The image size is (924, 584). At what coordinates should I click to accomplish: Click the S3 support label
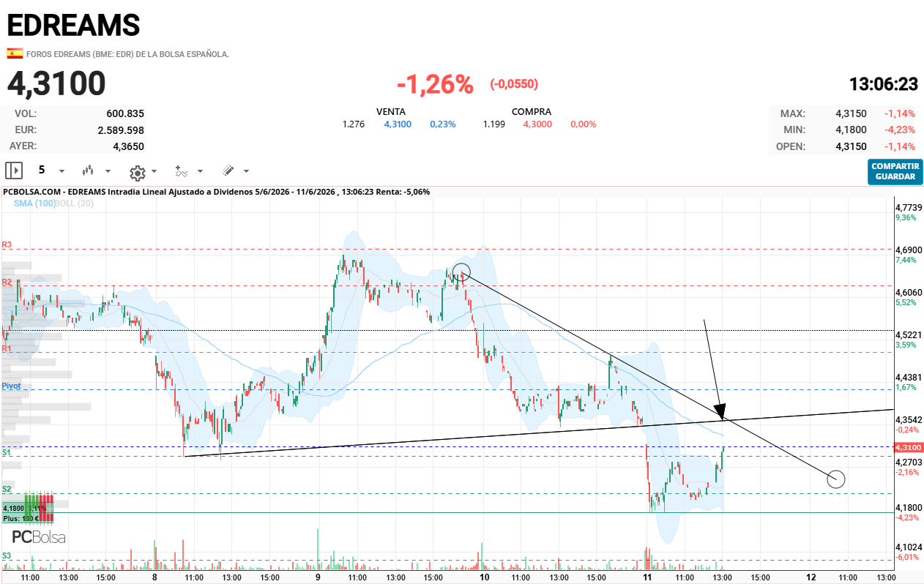coord(6,556)
